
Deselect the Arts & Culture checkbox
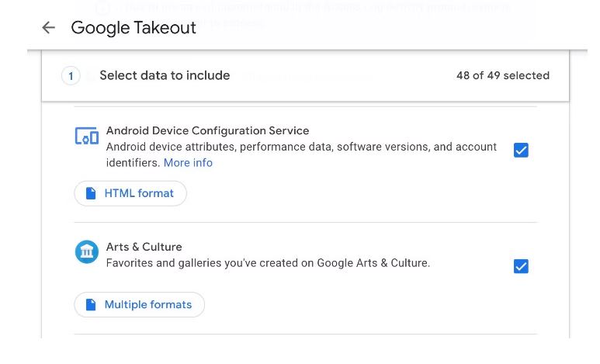pyautogui.click(x=521, y=267)
